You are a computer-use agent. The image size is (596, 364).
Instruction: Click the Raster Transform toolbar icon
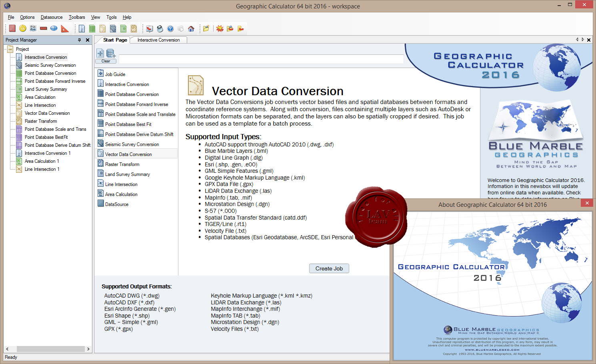134,28
